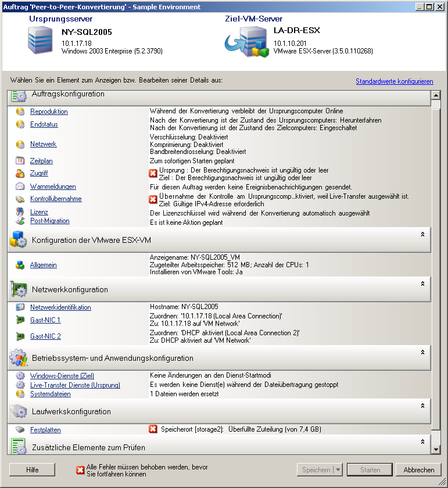Open the Gast-NIC 1 link

tap(45, 320)
